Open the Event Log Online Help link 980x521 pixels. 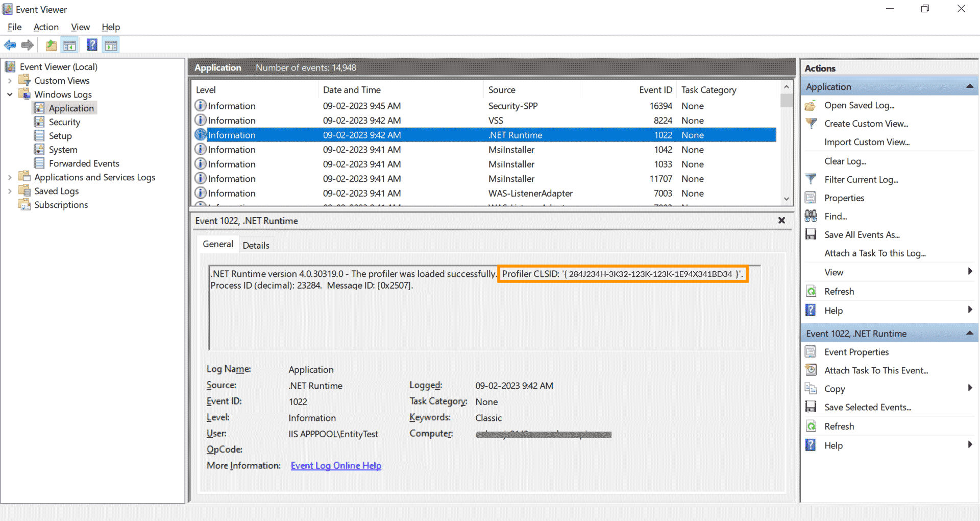[x=336, y=465]
